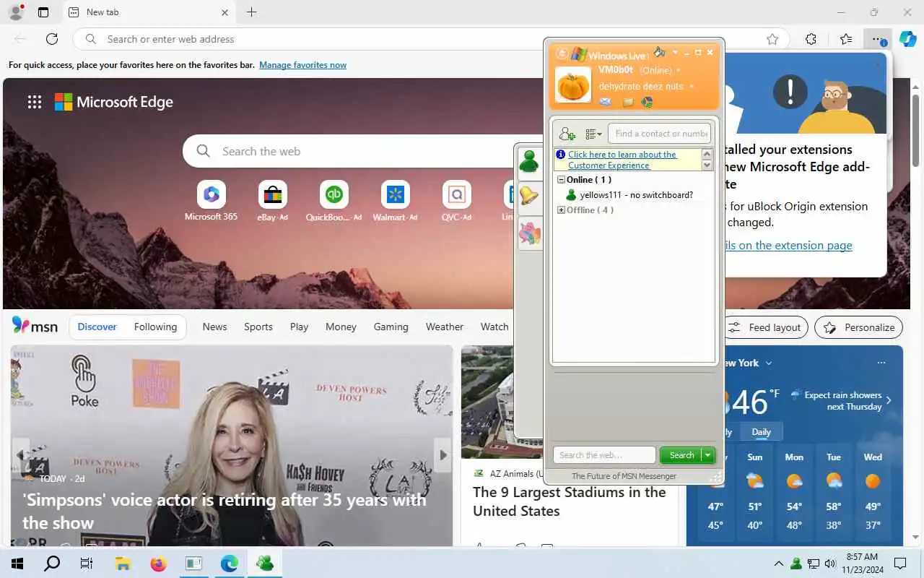Open Firefox from the taskbar
This screenshot has height=578, width=924.
coord(158,564)
